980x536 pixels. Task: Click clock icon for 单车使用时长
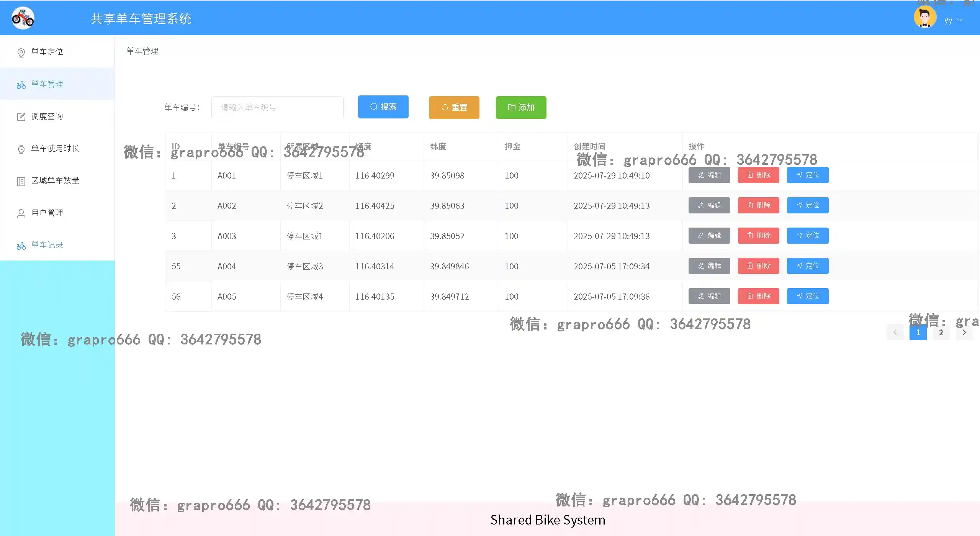(21, 149)
